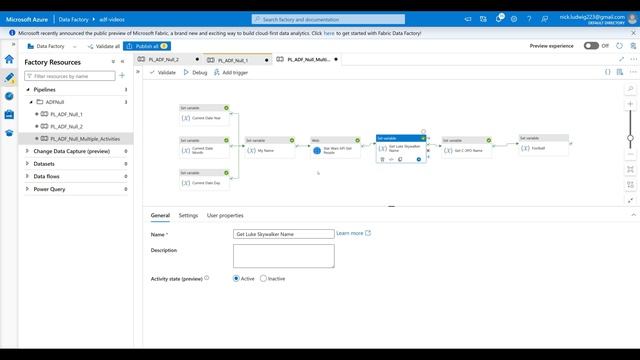Click the user account avatar
640x360 pixels.
pos(633,19)
